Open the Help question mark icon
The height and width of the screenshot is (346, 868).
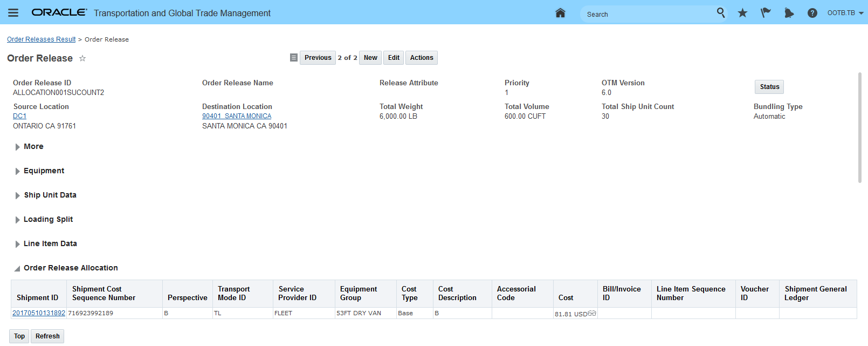click(812, 13)
